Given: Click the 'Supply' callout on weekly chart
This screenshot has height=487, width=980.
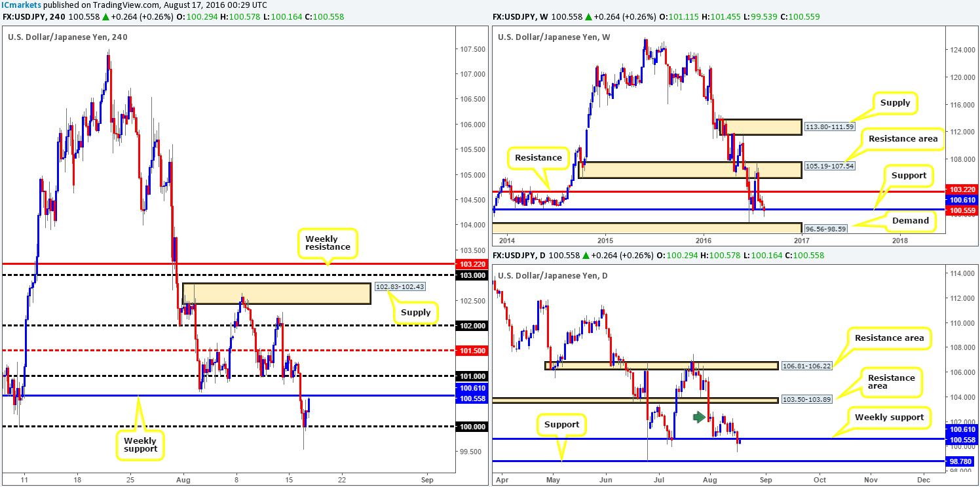Looking at the screenshot, I should coord(895,102).
